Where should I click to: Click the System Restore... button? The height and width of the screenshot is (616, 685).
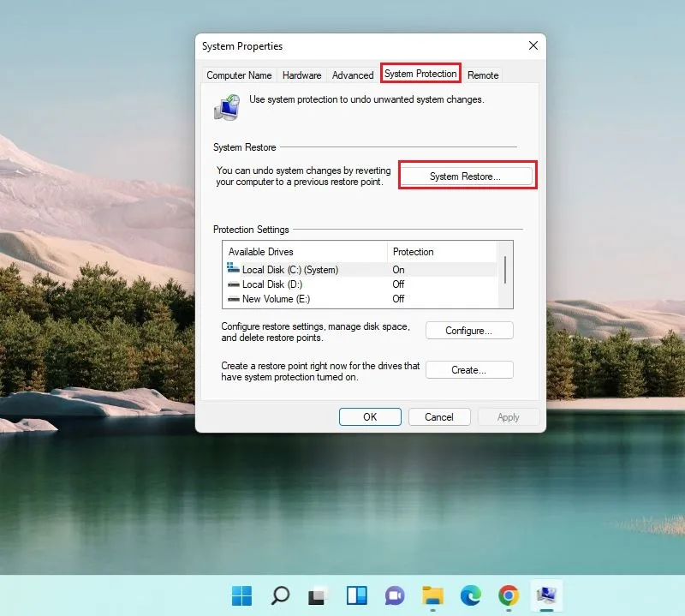point(465,176)
